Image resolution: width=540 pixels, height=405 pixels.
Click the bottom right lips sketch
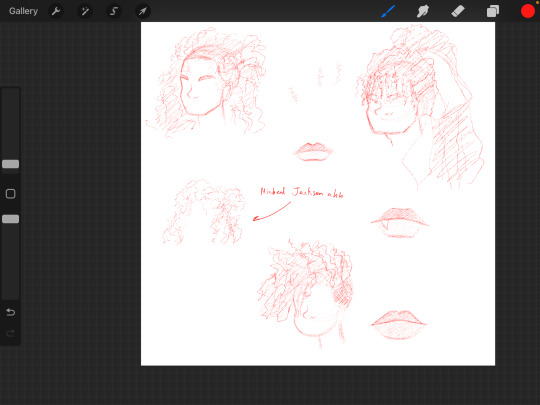click(398, 324)
